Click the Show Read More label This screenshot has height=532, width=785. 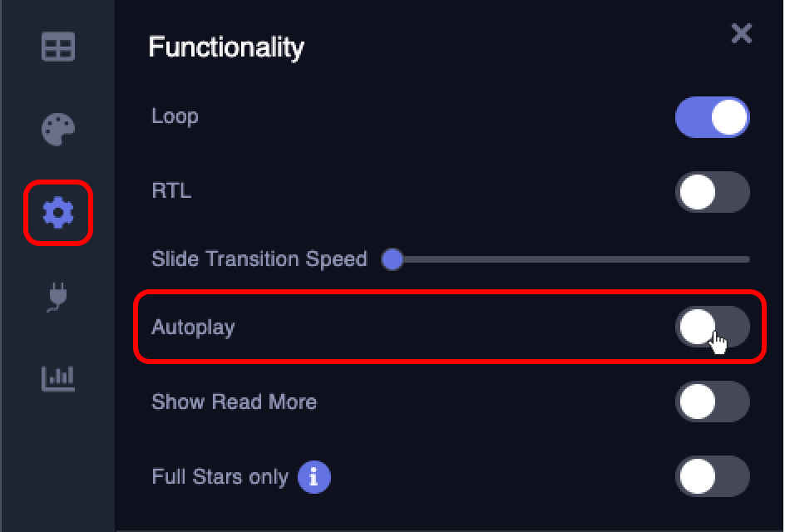(234, 401)
